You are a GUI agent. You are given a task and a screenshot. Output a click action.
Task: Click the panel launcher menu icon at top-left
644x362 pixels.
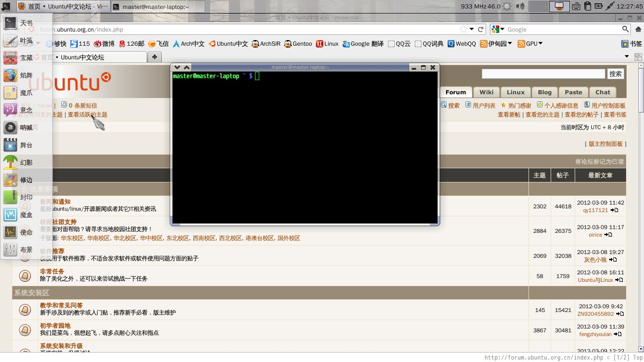pyautogui.click(x=6, y=7)
